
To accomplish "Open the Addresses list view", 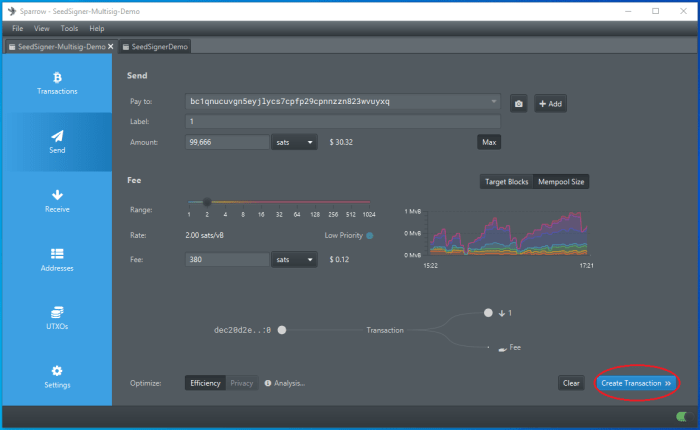I will pos(57,260).
